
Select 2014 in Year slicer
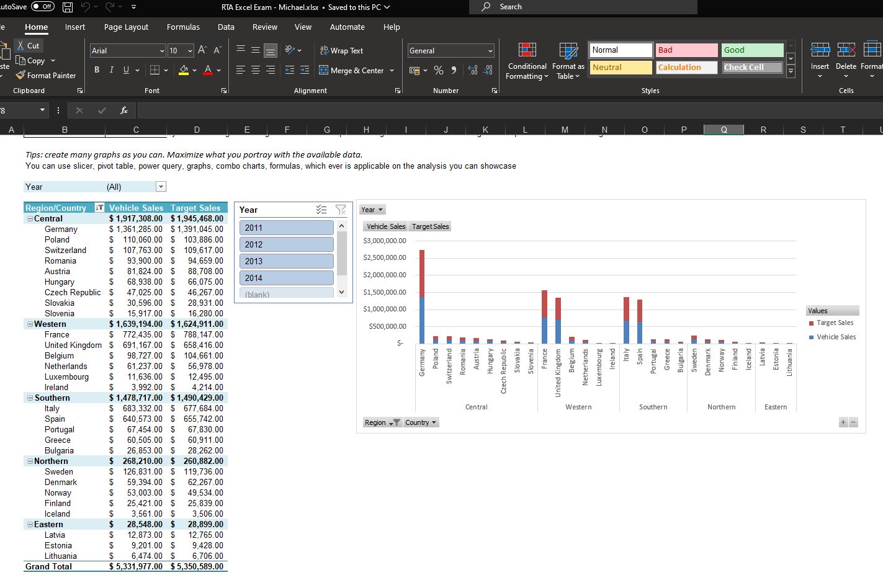[287, 278]
